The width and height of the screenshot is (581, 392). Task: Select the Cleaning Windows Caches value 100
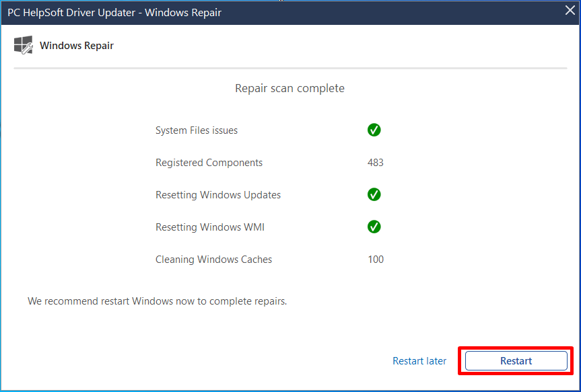(x=376, y=259)
